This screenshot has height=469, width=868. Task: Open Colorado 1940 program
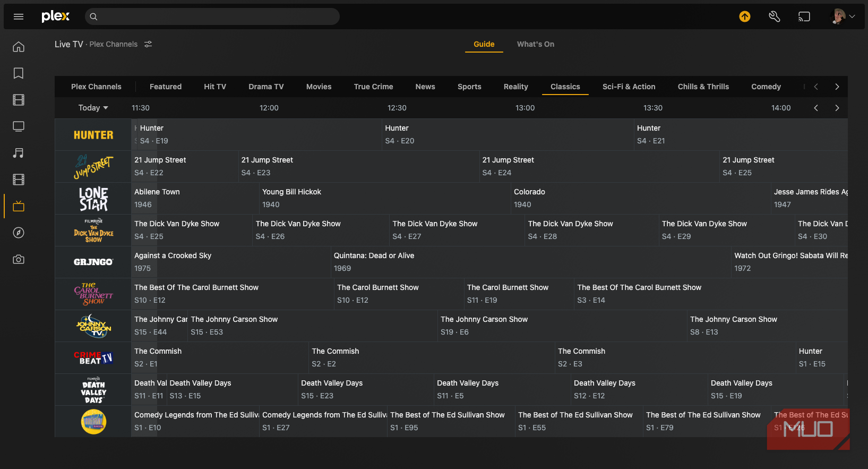(x=641, y=199)
